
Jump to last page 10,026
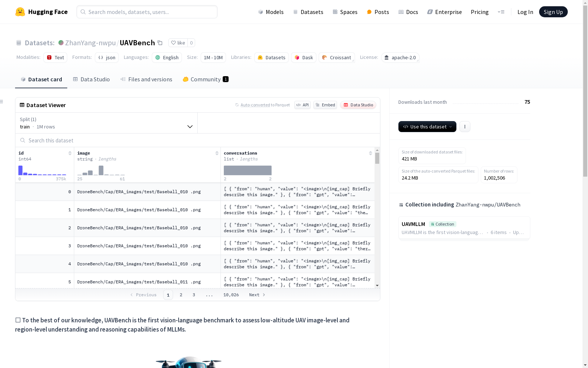(x=231, y=295)
